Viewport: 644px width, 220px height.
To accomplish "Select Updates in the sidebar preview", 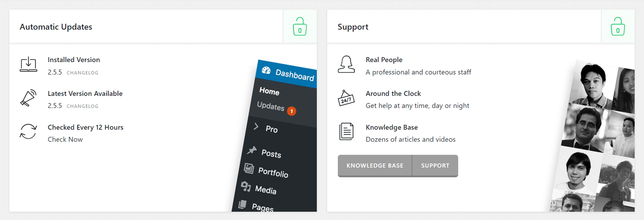I will (270, 106).
